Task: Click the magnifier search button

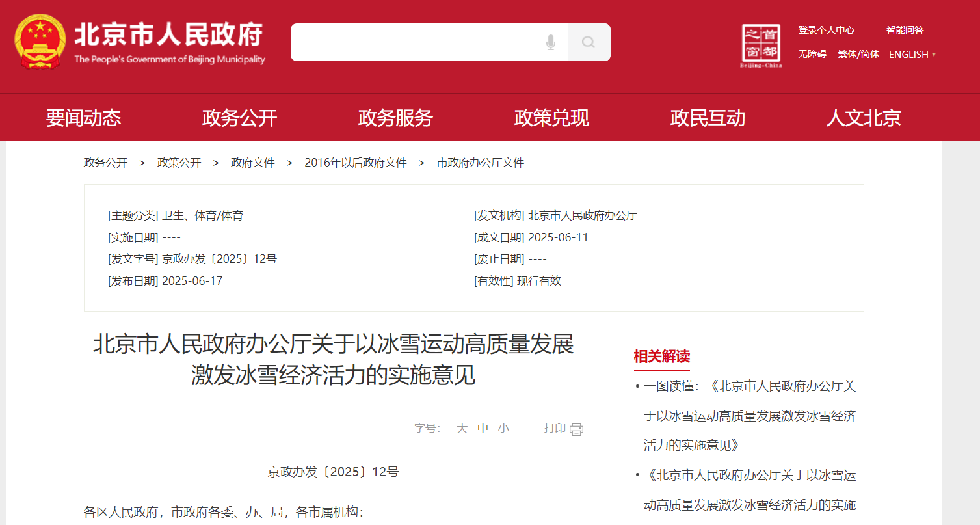Action: [x=589, y=42]
